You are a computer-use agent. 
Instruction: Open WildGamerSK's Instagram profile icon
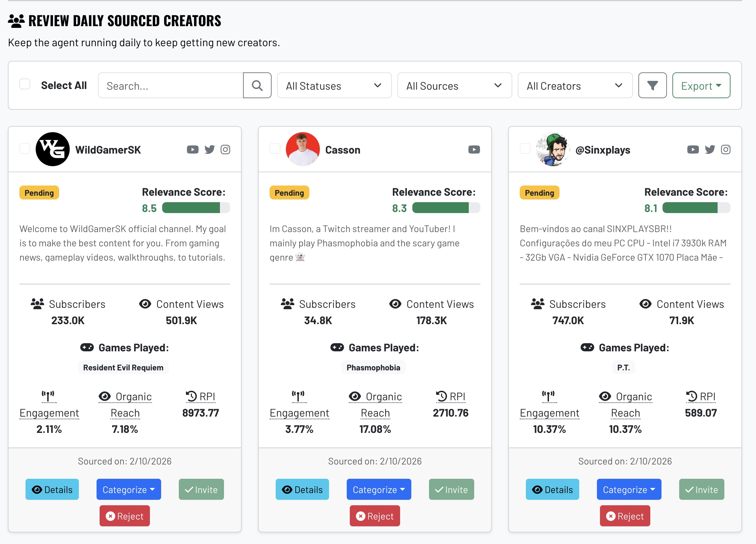coord(225,149)
